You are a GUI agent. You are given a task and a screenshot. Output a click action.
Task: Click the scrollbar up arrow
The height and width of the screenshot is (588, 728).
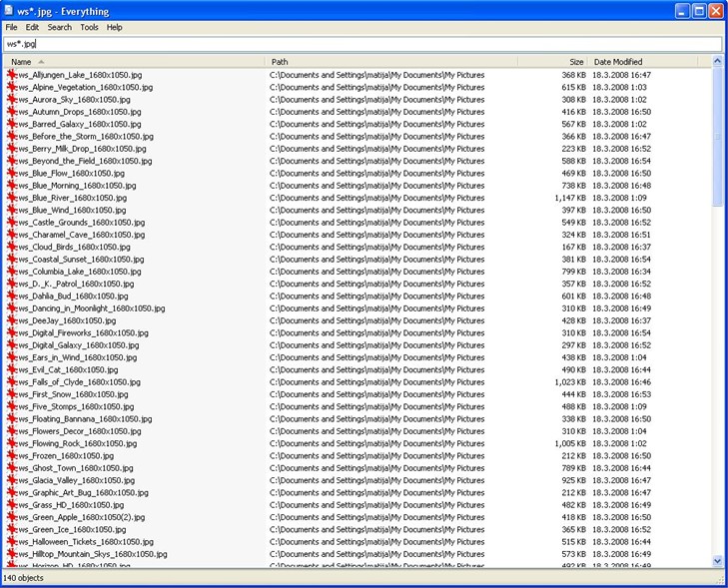pos(717,61)
